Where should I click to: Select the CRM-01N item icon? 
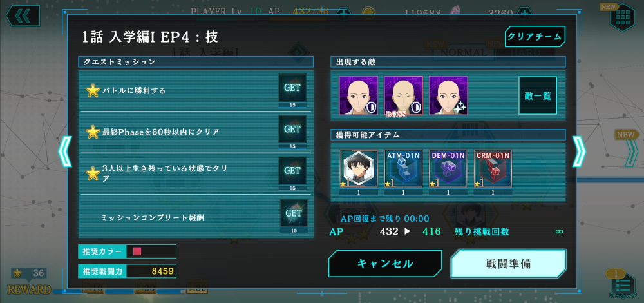click(x=493, y=169)
